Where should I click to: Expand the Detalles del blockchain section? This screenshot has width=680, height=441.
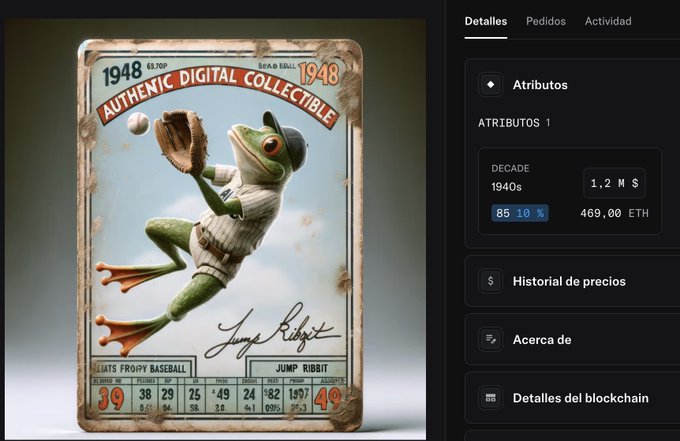pyautogui.click(x=572, y=398)
